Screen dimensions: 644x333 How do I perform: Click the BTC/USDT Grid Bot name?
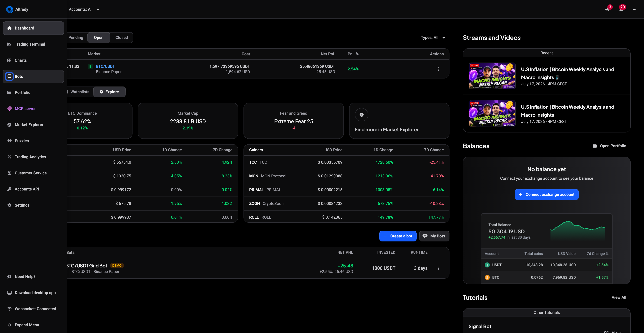(x=87, y=265)
